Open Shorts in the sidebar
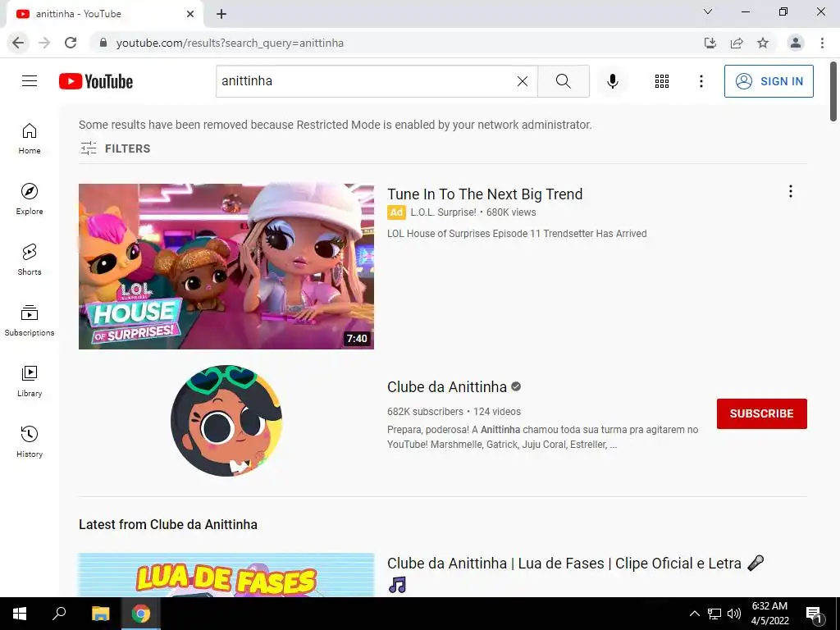 (x=30, y=260)
